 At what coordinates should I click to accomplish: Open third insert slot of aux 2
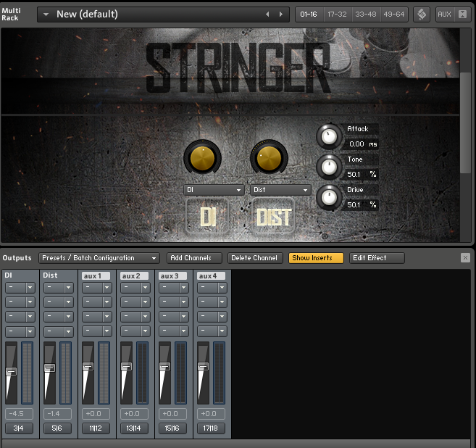point(135,317)
